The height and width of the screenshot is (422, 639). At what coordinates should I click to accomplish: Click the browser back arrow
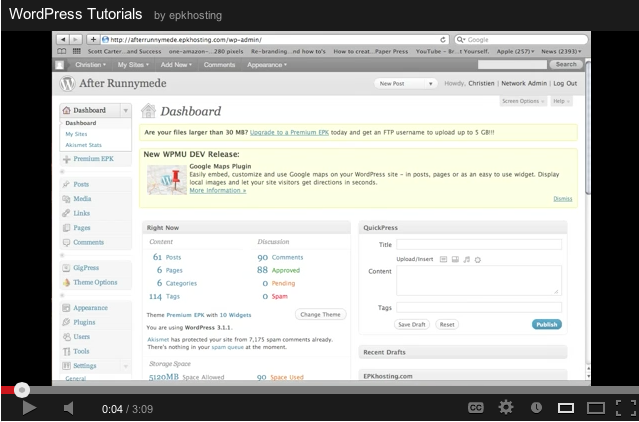[x=63, y=40]
